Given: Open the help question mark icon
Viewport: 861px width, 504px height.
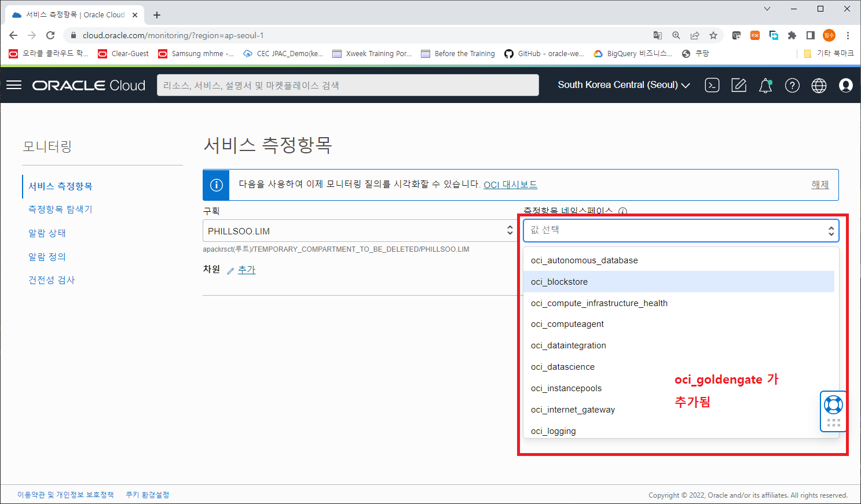Looking at the screenshot, I should pyautogui.click(x=792, y=86).
